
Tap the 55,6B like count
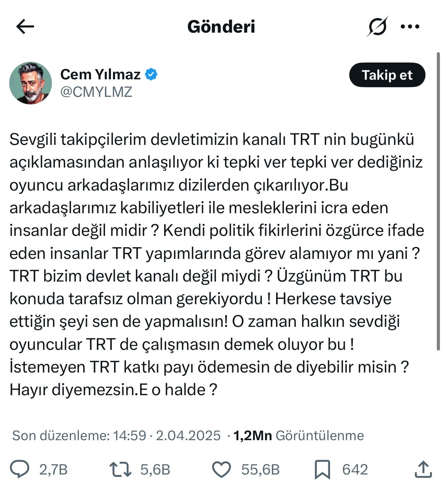click(x=260, y=469)
